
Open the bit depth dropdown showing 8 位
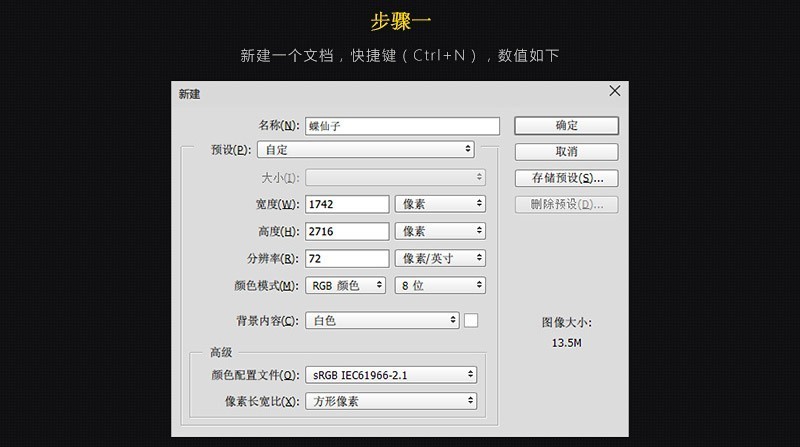click(440, 285)
